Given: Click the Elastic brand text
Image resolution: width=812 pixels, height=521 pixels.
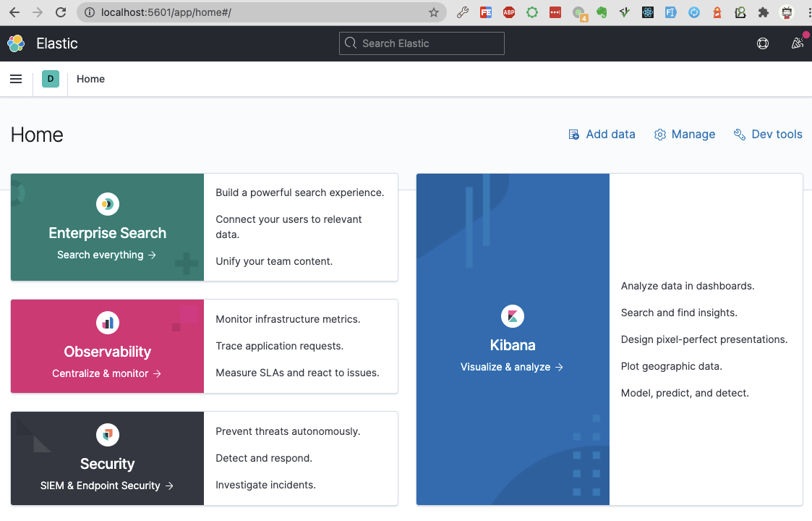Looking at the screenshot, I should pyautogui.click(x=57, y=43).
